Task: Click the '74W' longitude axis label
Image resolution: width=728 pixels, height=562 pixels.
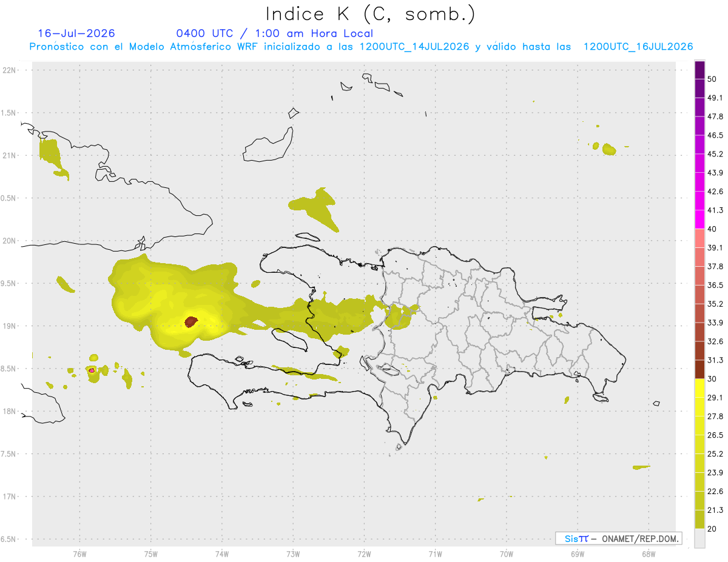Action: 221,554
